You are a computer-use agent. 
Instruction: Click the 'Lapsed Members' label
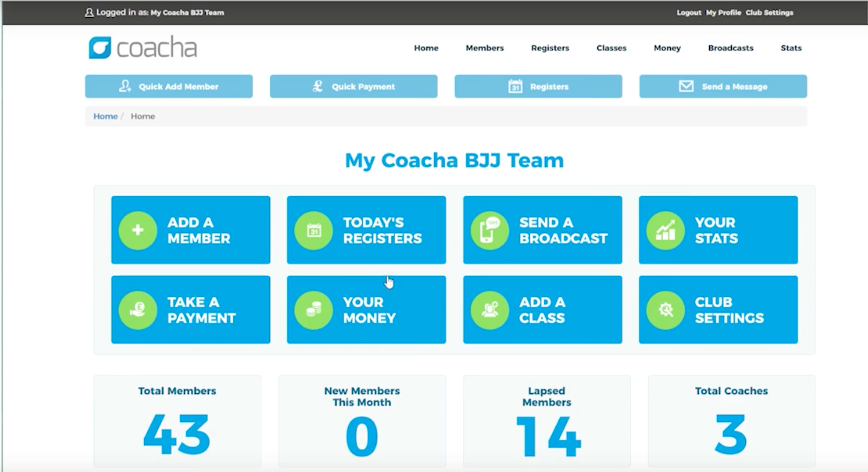[x=547, y=396]
